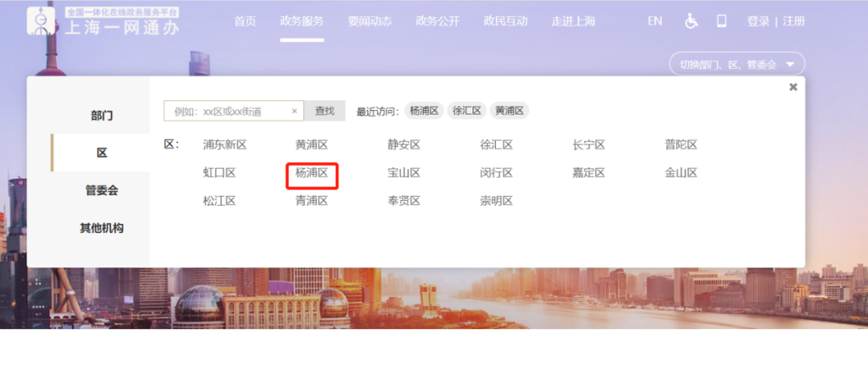Click the 上海一网通办 site logo
The image size is (868, 379).
(x=103, y=22)
